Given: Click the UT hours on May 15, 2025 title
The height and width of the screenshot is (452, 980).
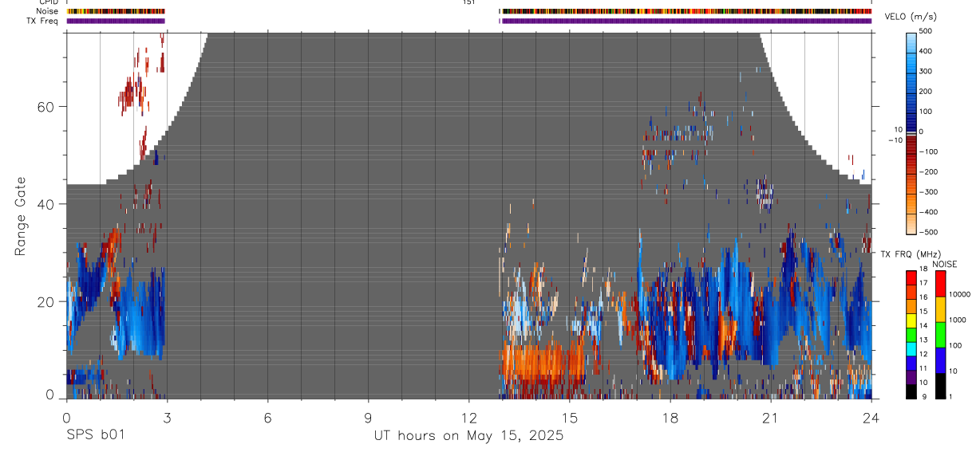Looking at the screenshot, I should [x=468, y=436].
